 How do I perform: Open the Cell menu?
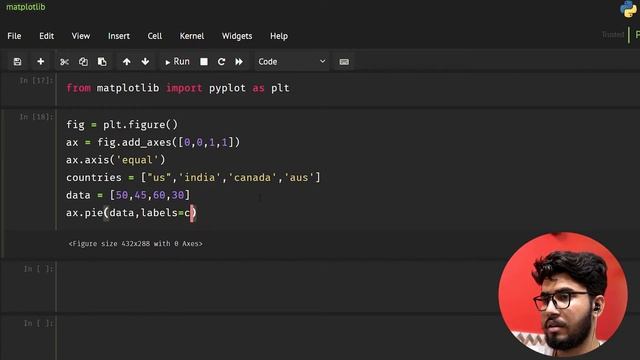click(x=155, y=36)
